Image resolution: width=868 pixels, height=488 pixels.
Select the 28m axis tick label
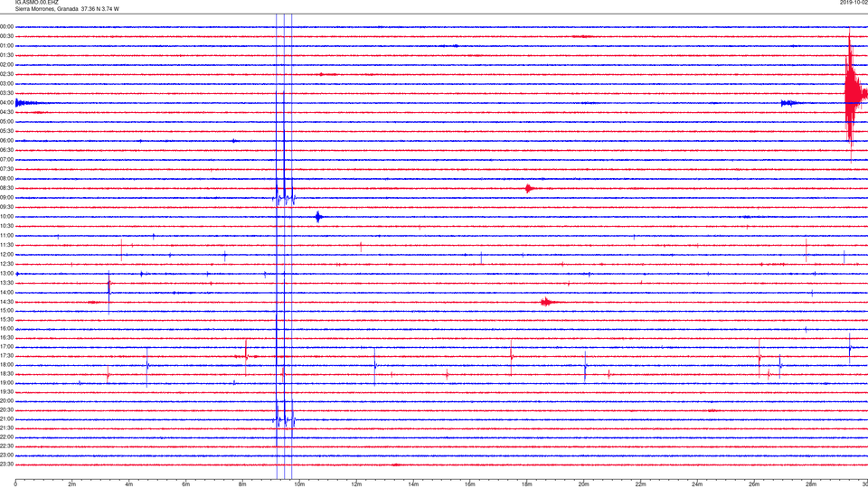pos(811,484)
